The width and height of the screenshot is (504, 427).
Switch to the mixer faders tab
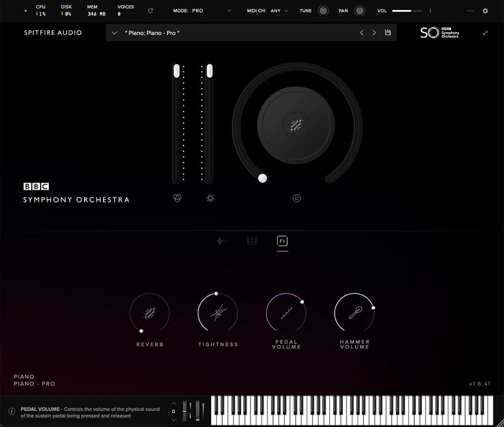(251, 241)
